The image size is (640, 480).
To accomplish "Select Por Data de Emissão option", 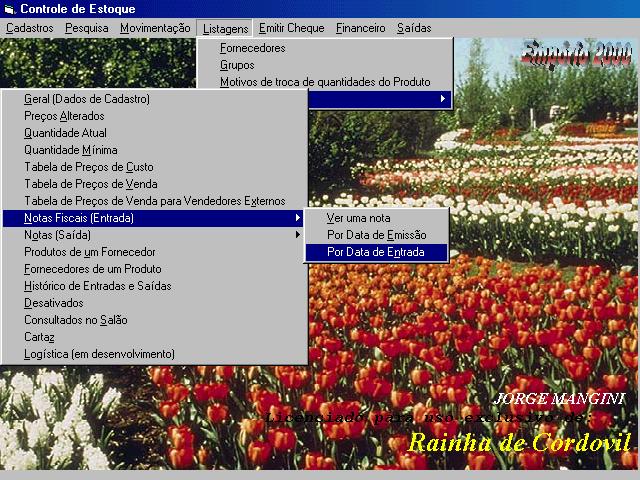I will (x=376, y=235).
